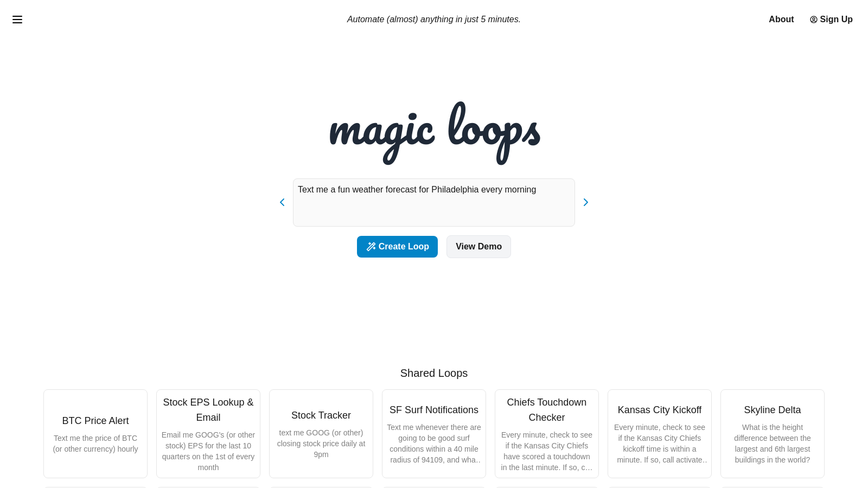Click the right chevron to cycle example prompts
The height and width of the screenshot is (488, 868).
(586, 202)
